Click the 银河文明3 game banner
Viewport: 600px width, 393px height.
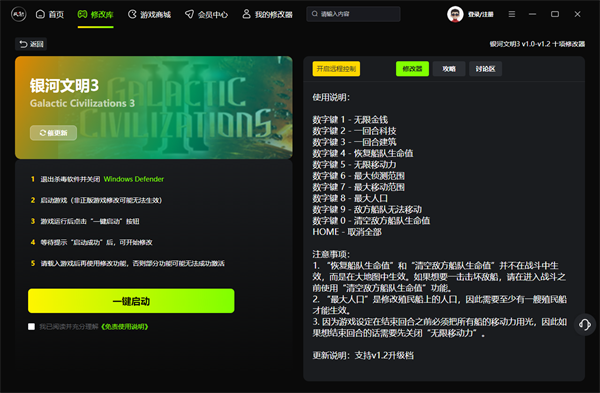(154, 108)
